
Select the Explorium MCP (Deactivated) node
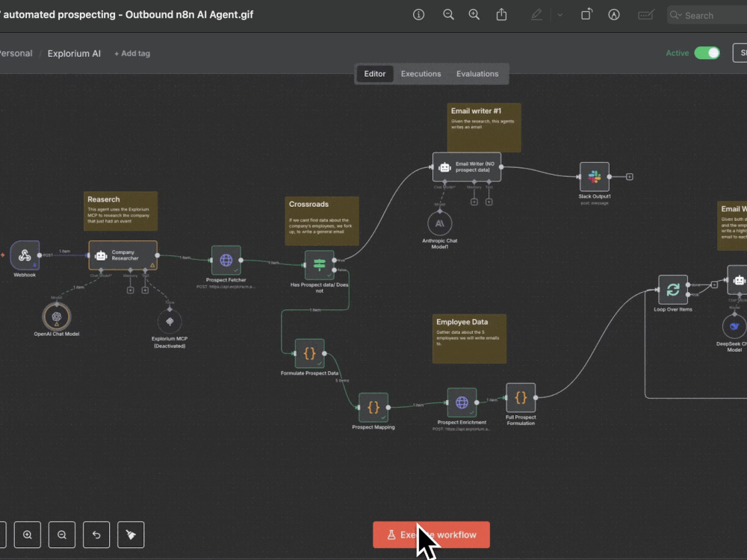[x=170, y=321]
